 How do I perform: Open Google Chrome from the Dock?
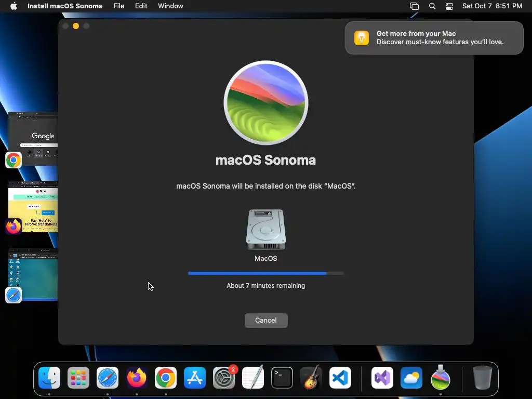(x=166, y=378)
